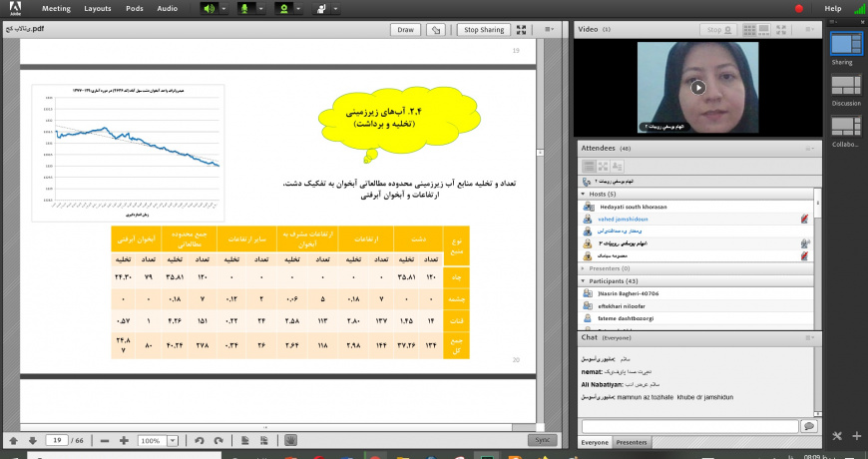Image resolution: width=868 pixels, height=459 pixels.
Task: Switch Video pod to grid view
Action: point(749,30)
